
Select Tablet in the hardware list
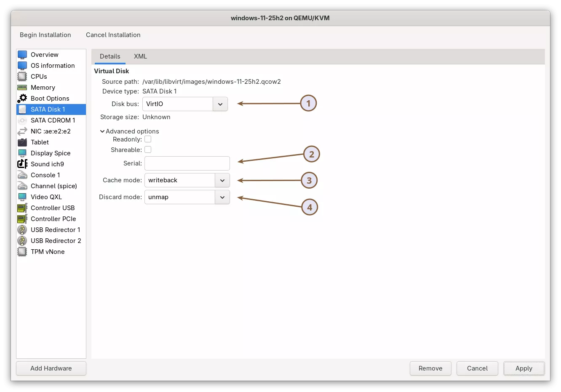click(51, 142)
